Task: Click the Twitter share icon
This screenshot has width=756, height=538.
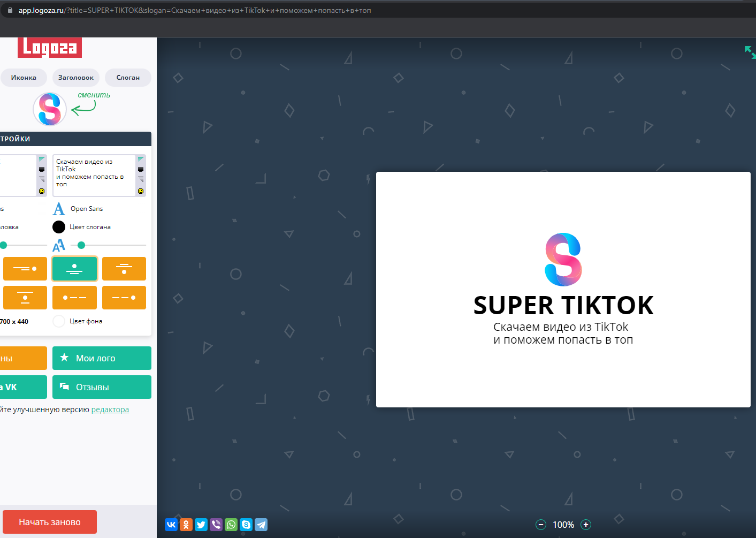Action: 201,525
